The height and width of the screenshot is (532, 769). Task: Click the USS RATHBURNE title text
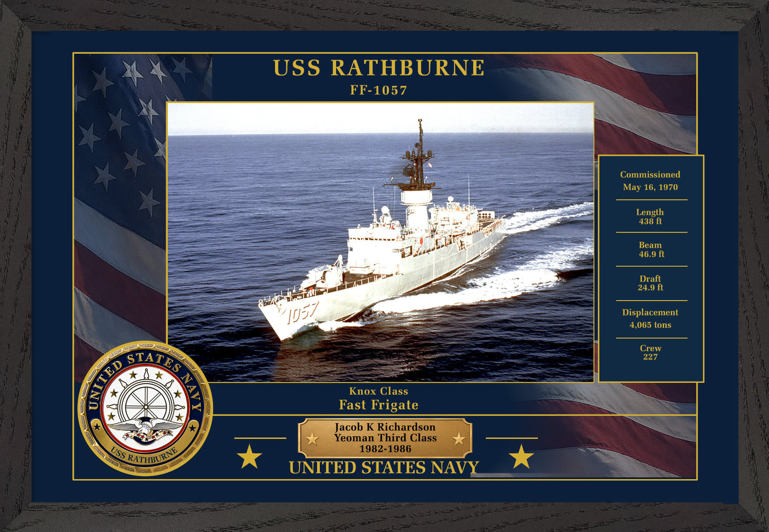(x=378, y=68)
